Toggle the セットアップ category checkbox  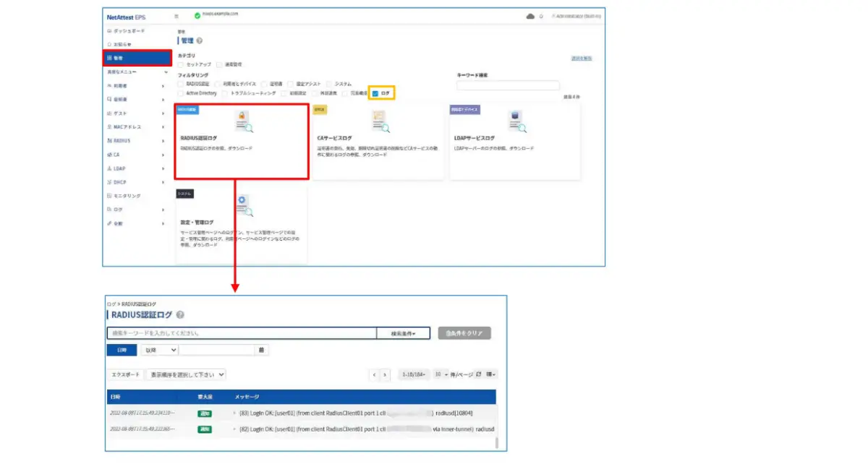(181, 64)
